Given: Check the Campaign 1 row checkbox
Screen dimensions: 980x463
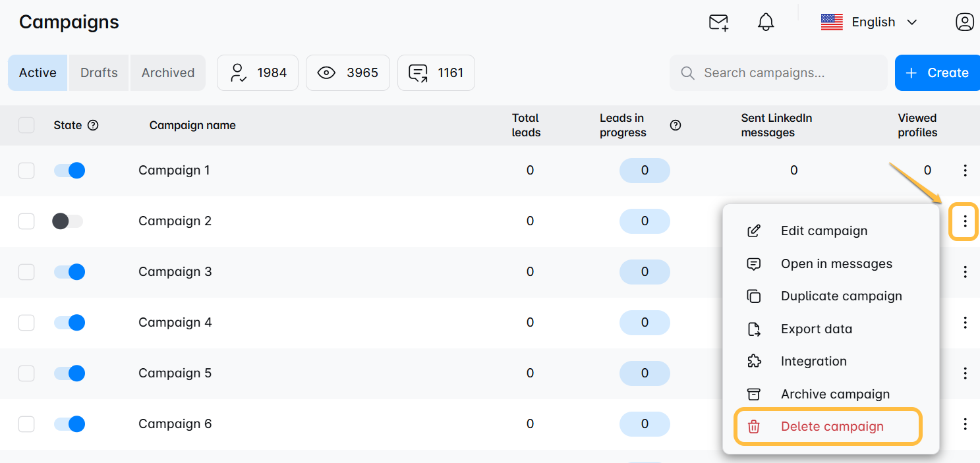Looking at the screenshot, I should tap(26, 171).
